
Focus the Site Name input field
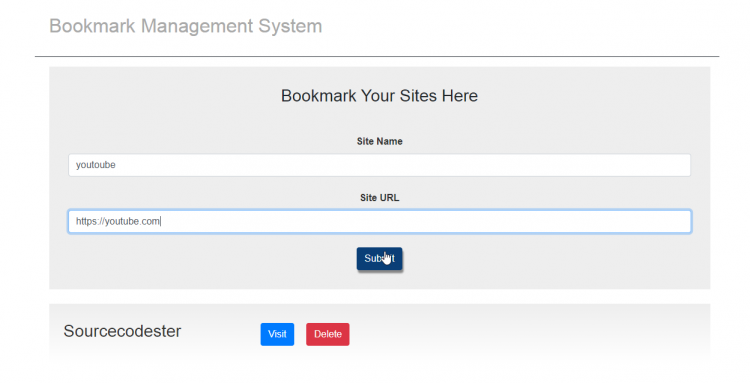click(379, 165)
